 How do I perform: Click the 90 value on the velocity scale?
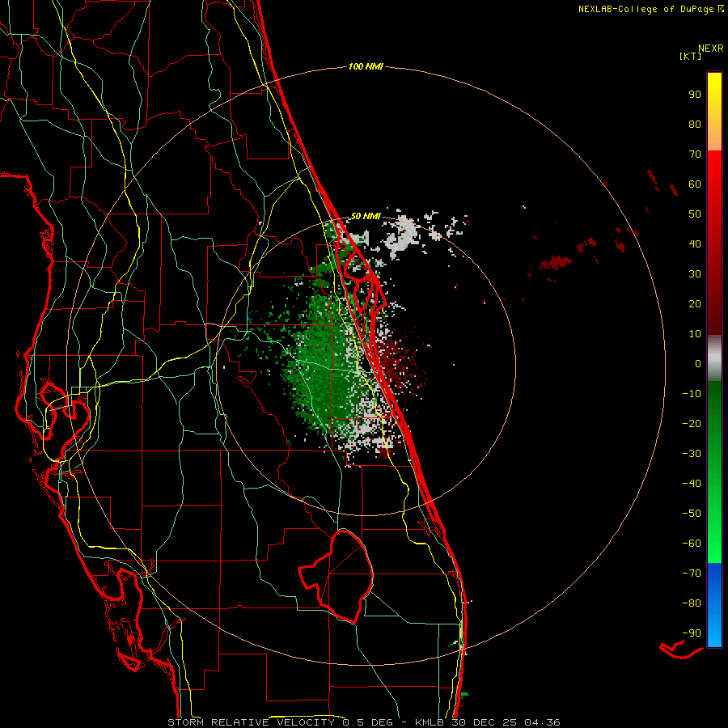click(695, 95)
